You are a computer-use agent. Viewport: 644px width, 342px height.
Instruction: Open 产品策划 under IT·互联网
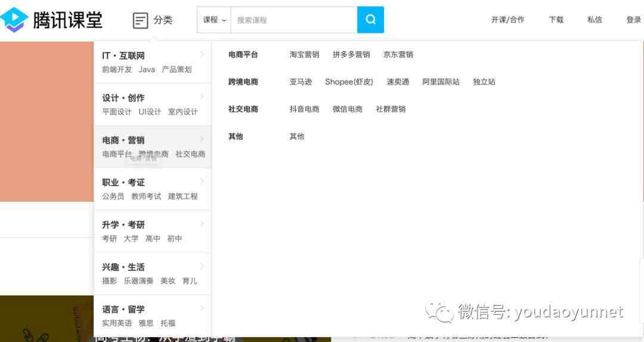[177, 69]
